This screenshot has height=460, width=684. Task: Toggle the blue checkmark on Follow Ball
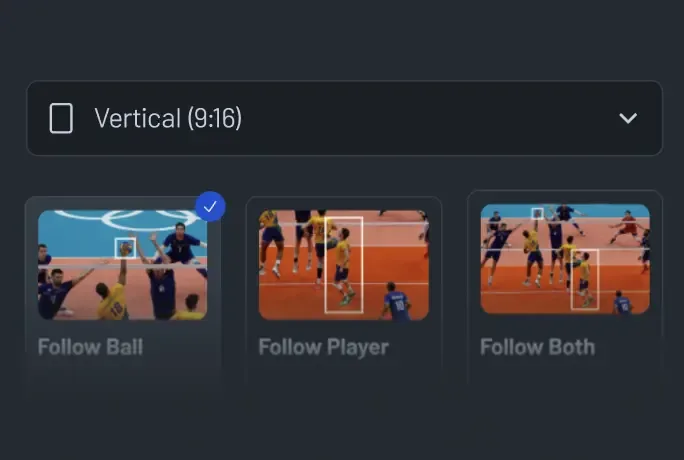210,207
